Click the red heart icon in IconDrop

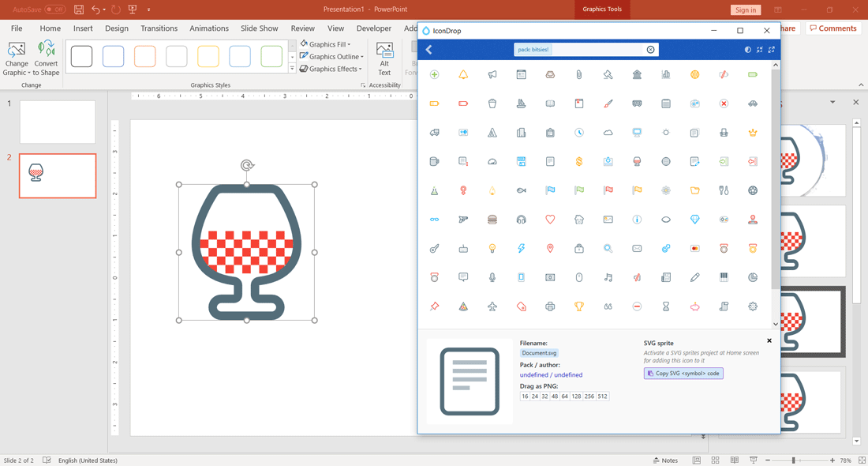550,220
